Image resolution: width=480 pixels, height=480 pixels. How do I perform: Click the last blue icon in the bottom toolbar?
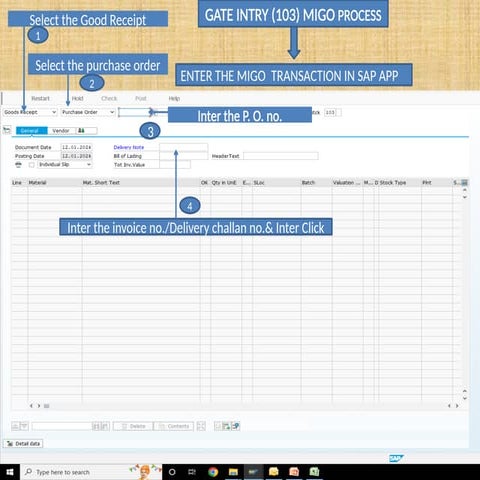coord(235,426)
